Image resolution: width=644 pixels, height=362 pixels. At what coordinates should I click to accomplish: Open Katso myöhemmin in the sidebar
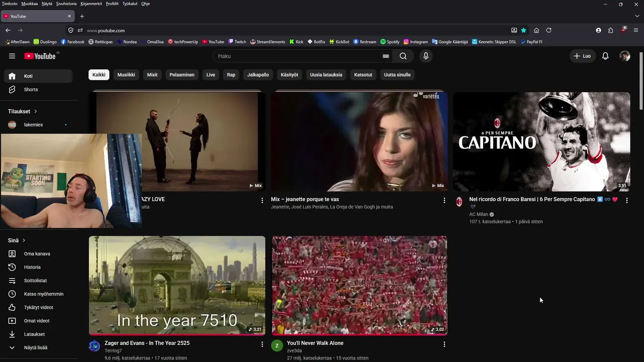[39, 294]
